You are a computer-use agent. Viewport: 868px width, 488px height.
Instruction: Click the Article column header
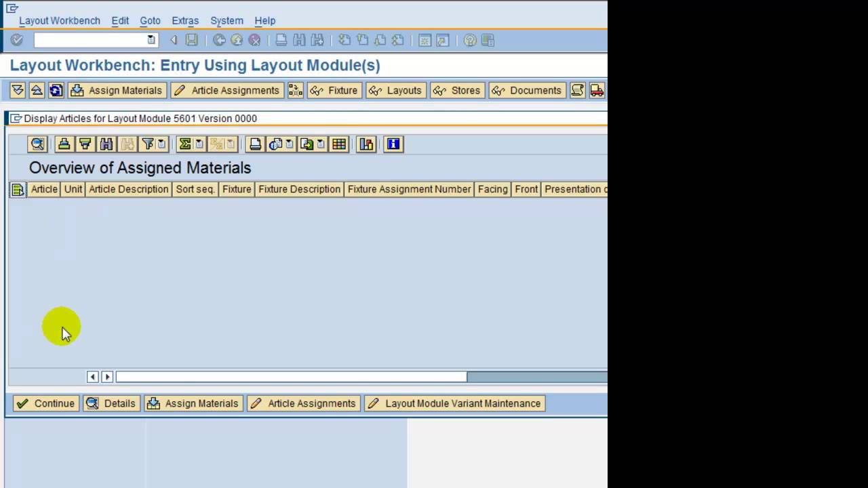(x=44, y=189)
